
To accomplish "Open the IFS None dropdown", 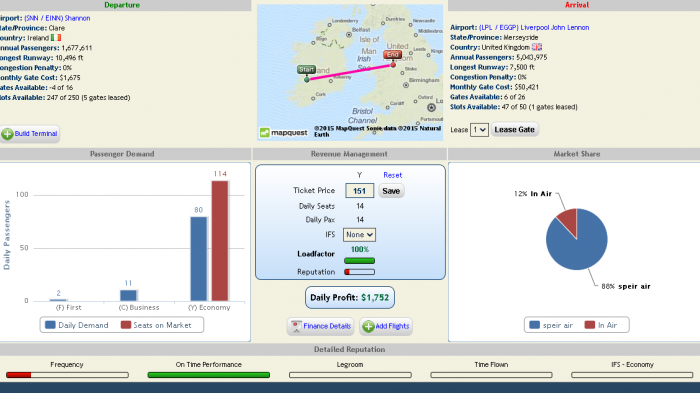I will click(x=359, y=235).
